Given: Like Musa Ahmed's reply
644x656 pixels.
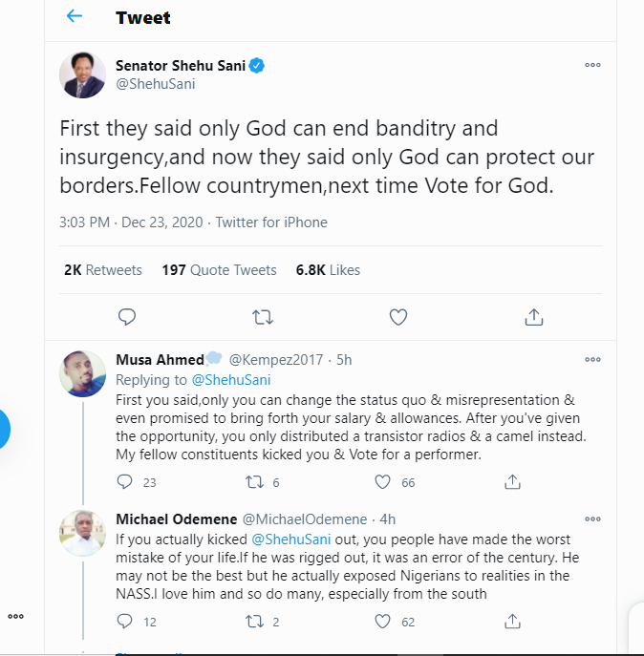Looking at the screenshot, I should coord(383,482).
